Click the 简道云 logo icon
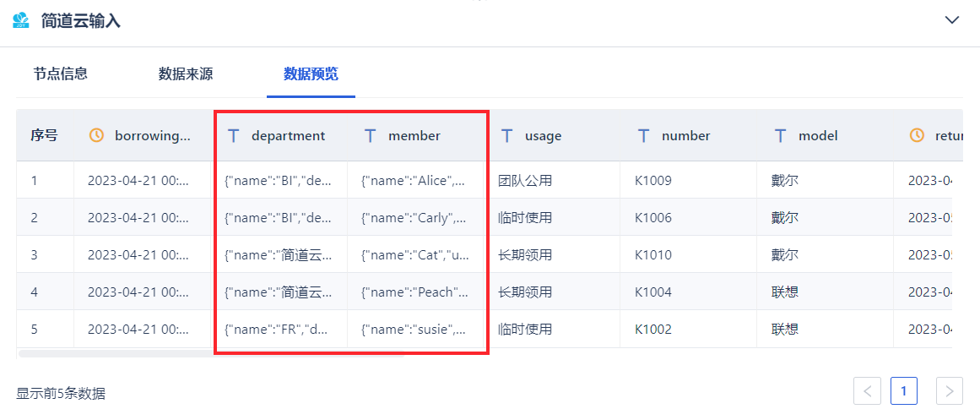Screen dimensions: 980x409 click(x=21, y=20)
